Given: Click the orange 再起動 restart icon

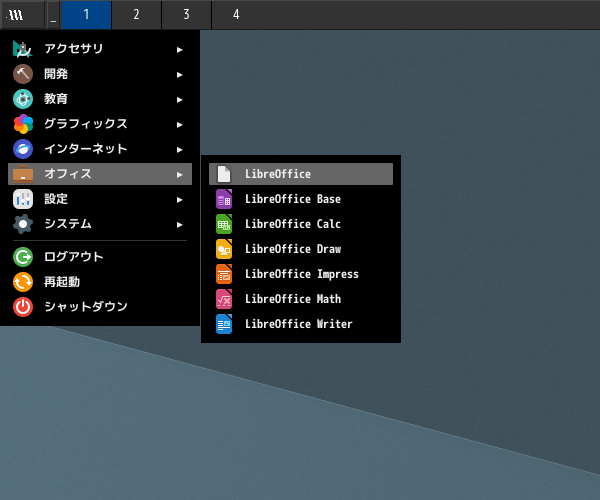Looking at the screenshot, I should pos(23,282).
